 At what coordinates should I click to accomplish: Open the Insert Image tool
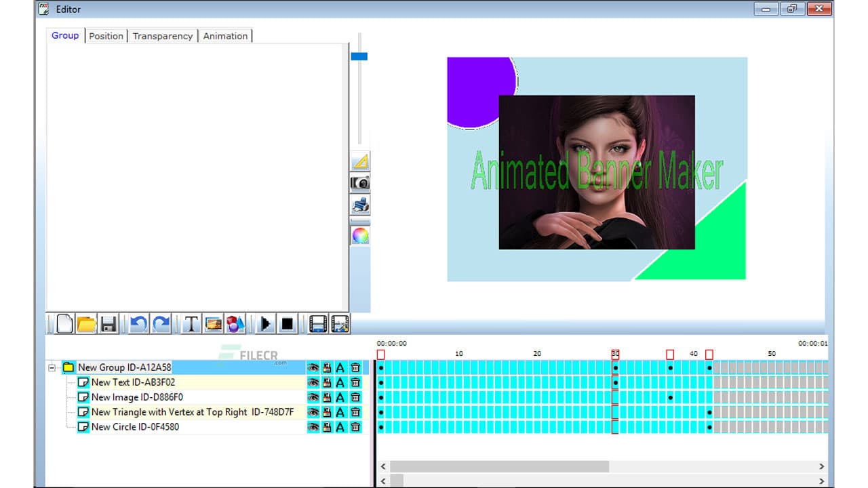(213, 324)
